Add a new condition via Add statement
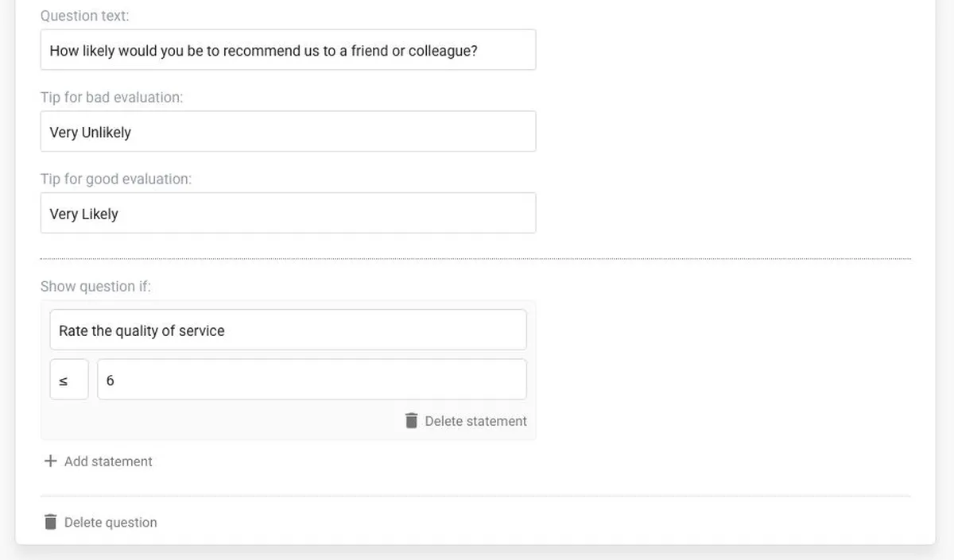Screen dimensions: 954x560 pos(108,462)
